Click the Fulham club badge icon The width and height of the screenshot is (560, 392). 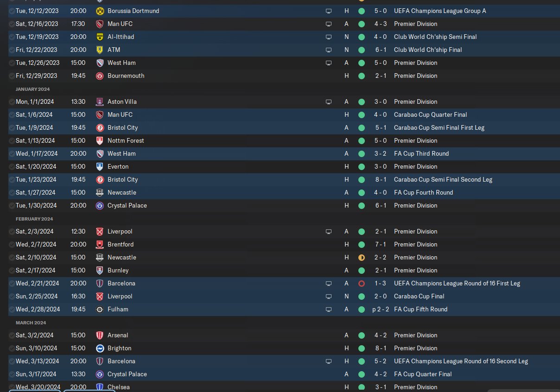click(100, 309)
